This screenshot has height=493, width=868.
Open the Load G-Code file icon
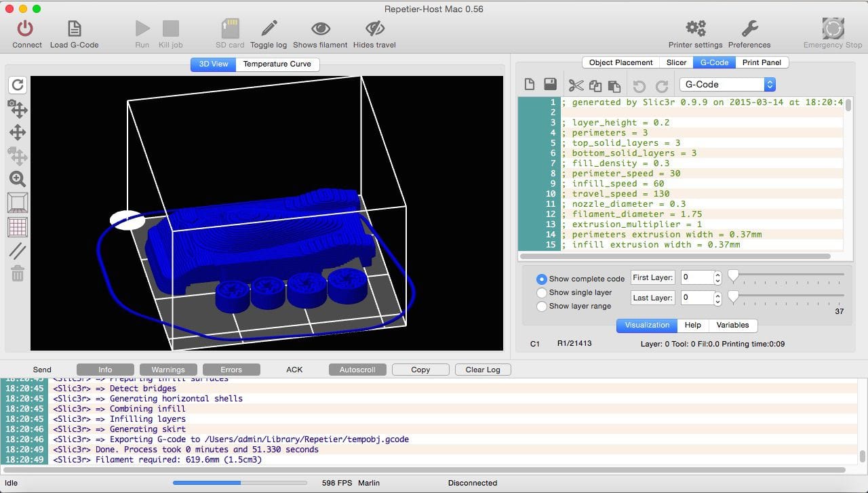(x=75, y=28)
